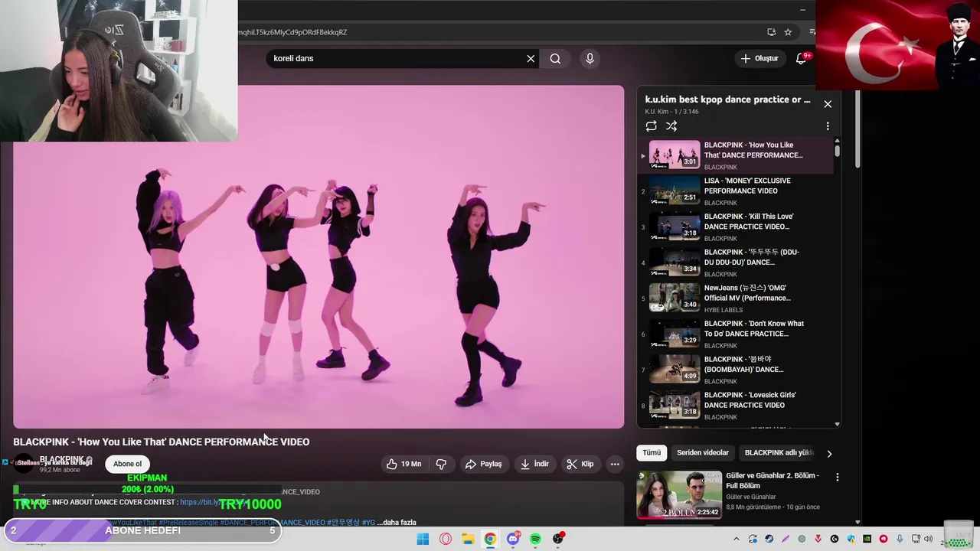Select current 'How You Like That' playlist item
This screenshot has width=980, height=551.
click(x=735, y=155)
